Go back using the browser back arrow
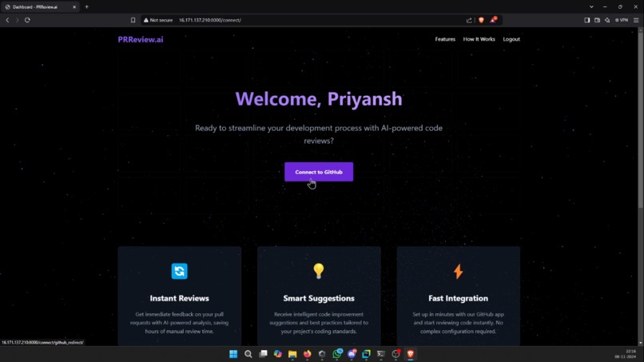 (7, 20)
